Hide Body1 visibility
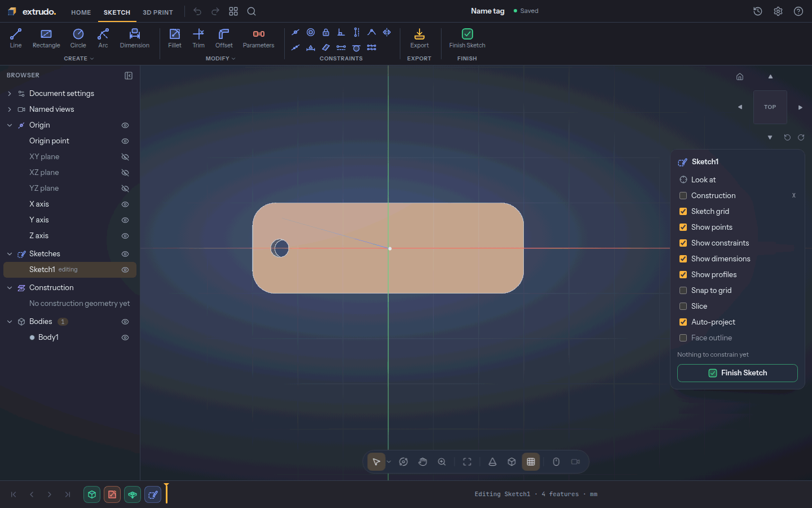Viewport: 812px width, 508px height. (125, 338)
